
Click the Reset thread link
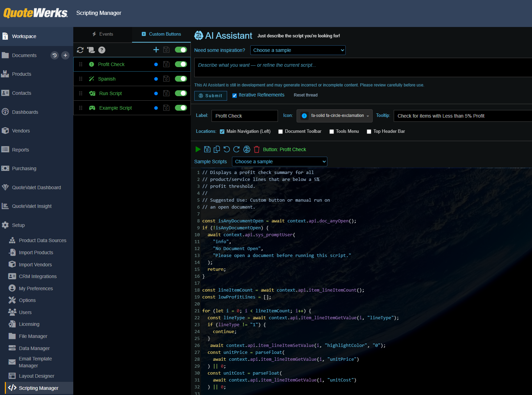point(306,95)
